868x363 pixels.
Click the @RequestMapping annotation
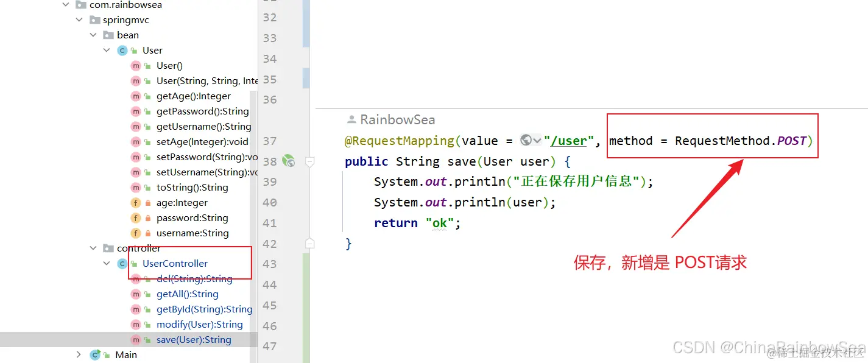click(400, 141)
